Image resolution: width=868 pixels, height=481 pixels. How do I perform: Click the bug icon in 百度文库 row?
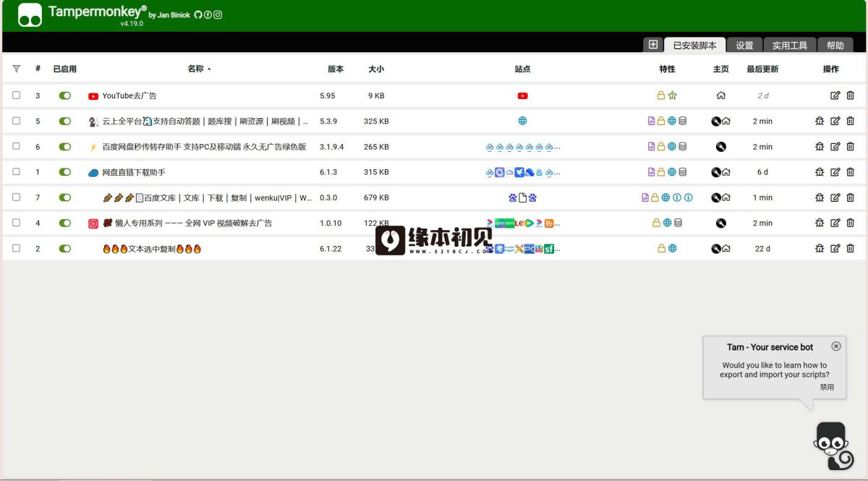pyautogui.click(x=820, y=197)
